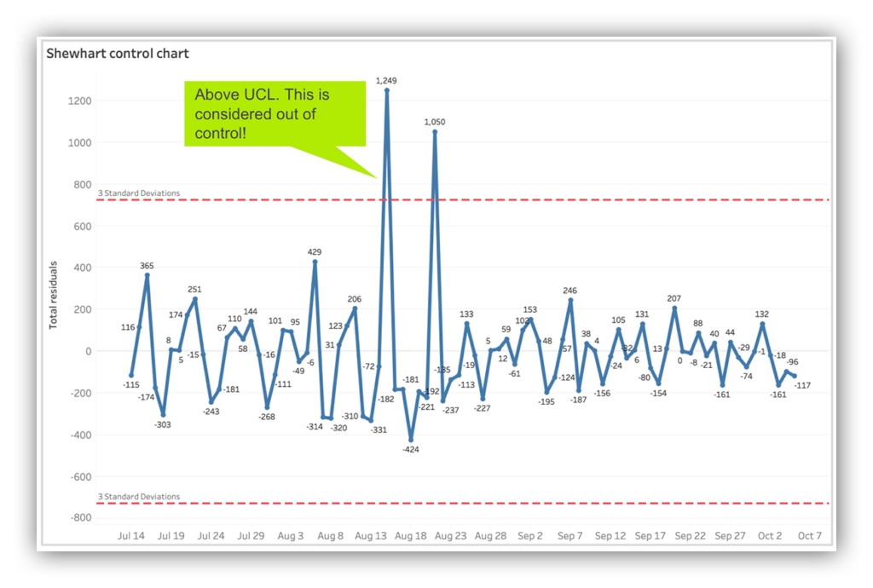The image size is (873, 588).
Task: Click the data point labeled 207
Action: (674, 308)
